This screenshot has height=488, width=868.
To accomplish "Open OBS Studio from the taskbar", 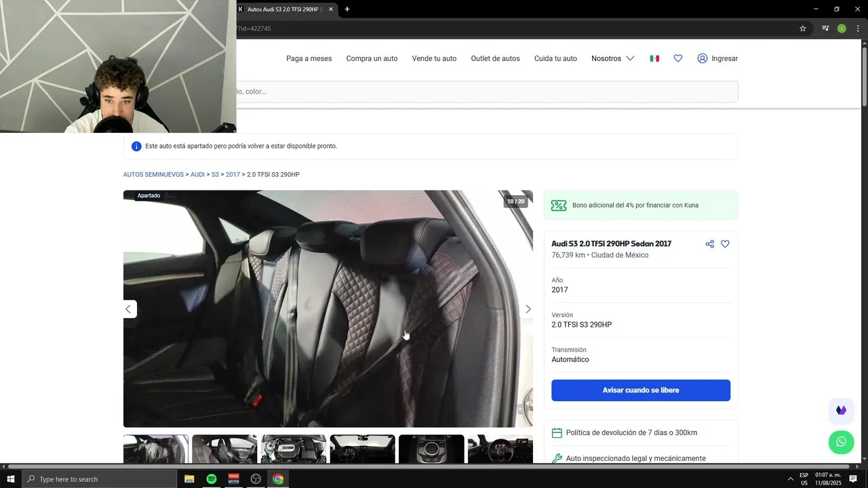I will click(x=256, y=479).
